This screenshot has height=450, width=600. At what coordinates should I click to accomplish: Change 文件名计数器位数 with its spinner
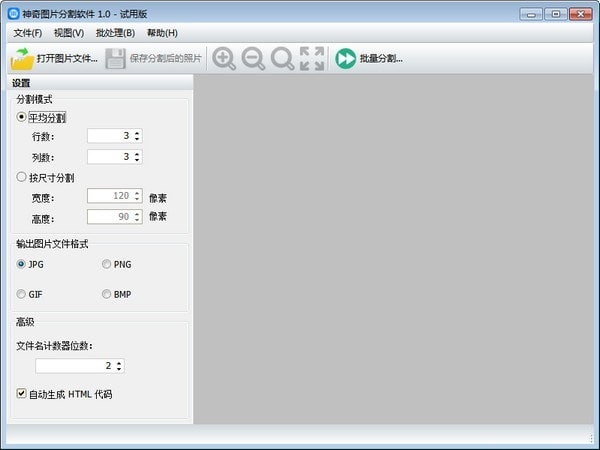pyautogui.click(x=119, y=366)
